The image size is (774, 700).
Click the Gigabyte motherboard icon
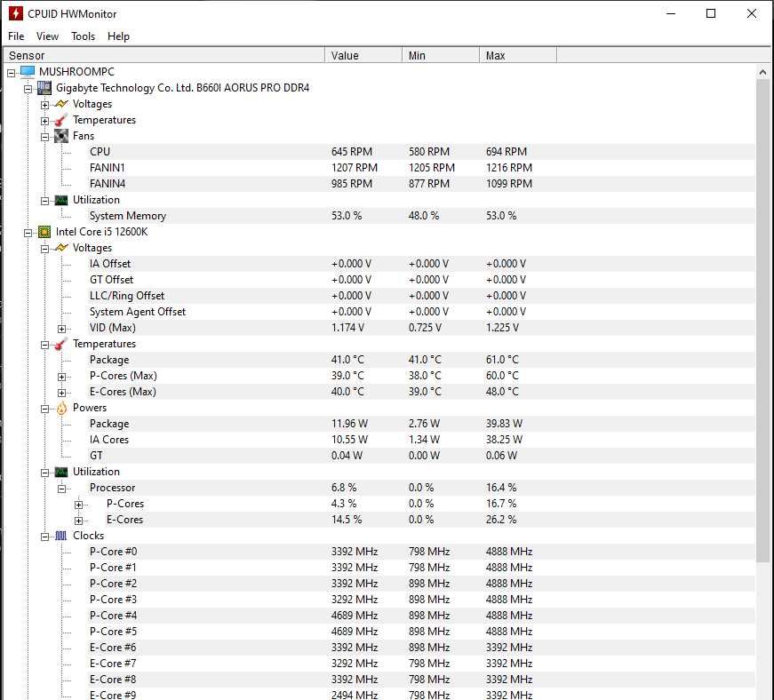point(44,88)
